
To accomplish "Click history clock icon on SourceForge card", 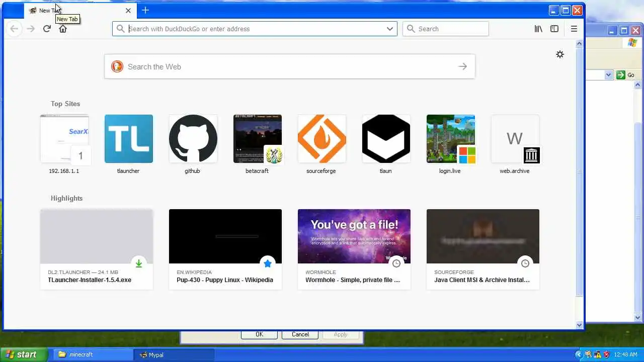I will 525,263.
